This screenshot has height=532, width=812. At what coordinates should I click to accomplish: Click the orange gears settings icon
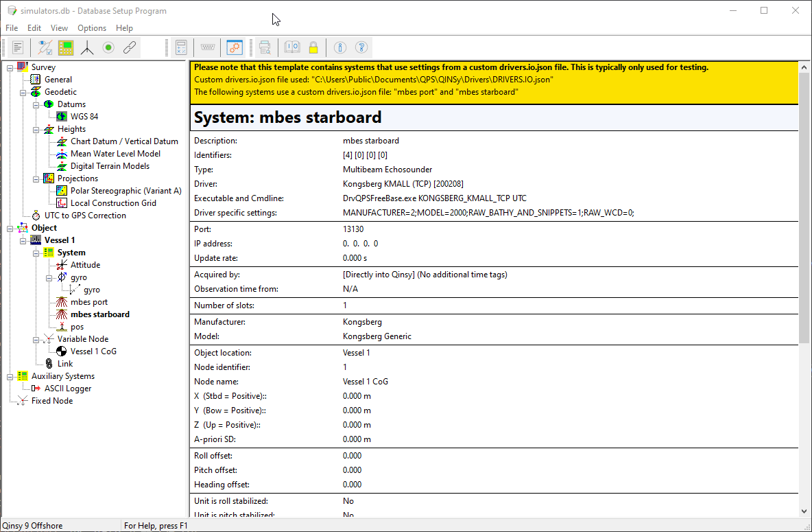pyautogui.click(x=235, y=47)
